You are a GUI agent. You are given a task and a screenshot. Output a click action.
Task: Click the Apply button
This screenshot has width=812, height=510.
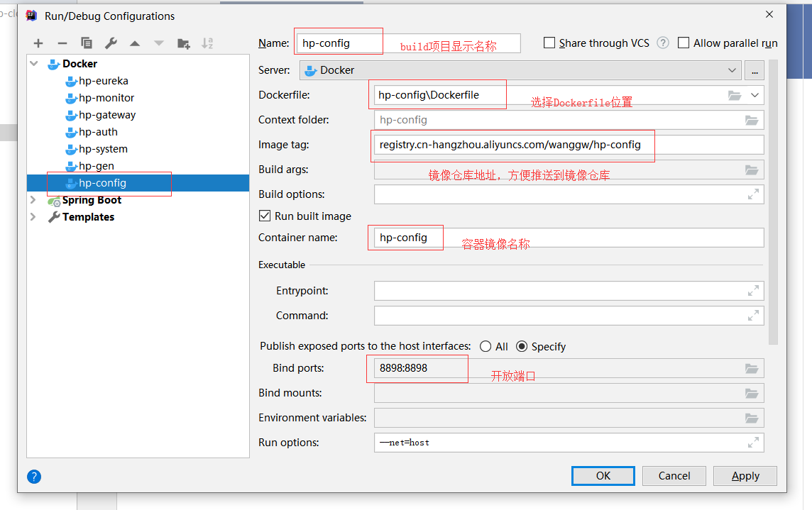(x=745, y=476)
